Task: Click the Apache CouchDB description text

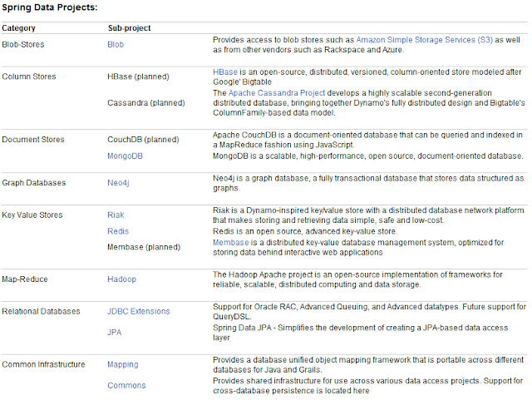Action: click(x=367, y=140)
